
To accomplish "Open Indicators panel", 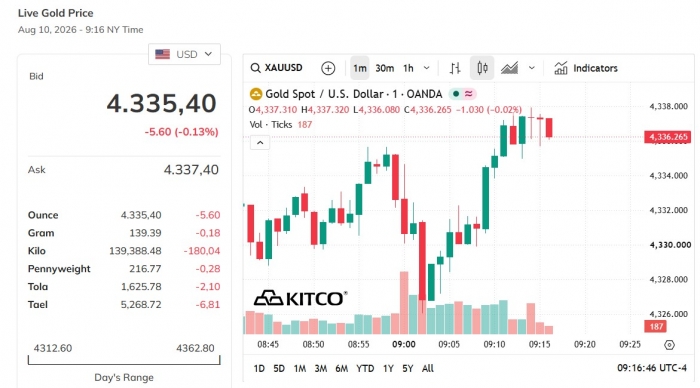I will coord(586,68).
